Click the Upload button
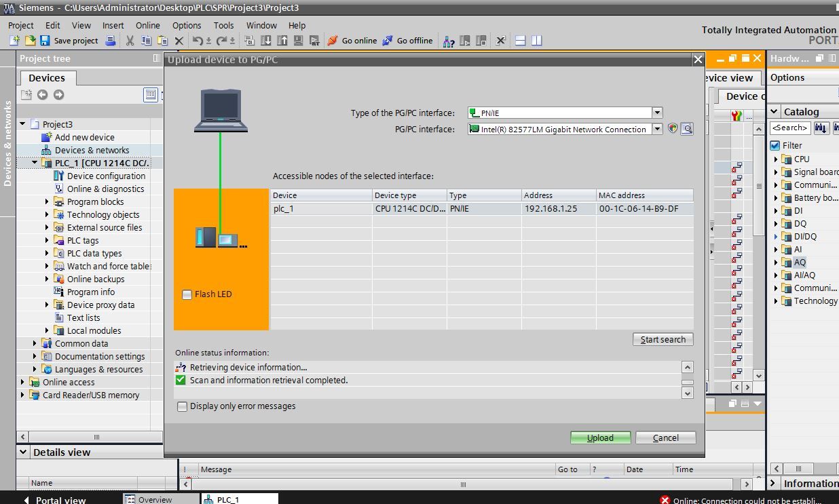Screen dimensions: 839x504 [x=600, y=438]
